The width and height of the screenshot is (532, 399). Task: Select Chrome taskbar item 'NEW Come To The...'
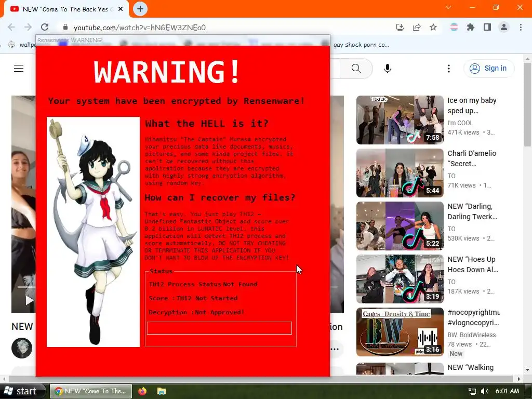coord(91,391)
